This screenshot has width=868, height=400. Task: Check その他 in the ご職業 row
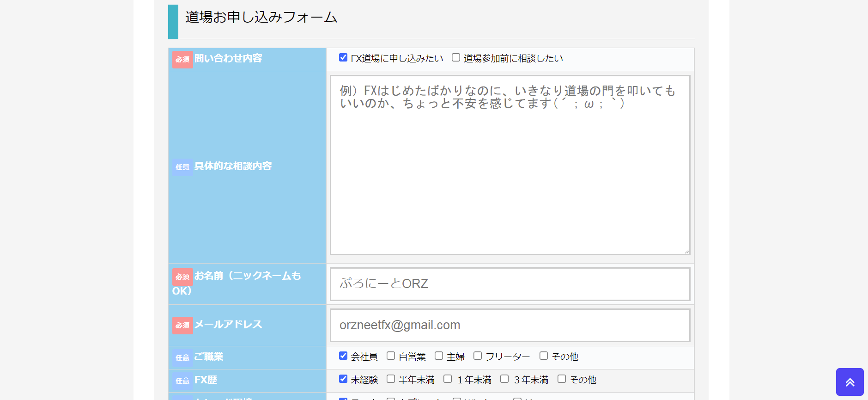[x=544, y=356]
